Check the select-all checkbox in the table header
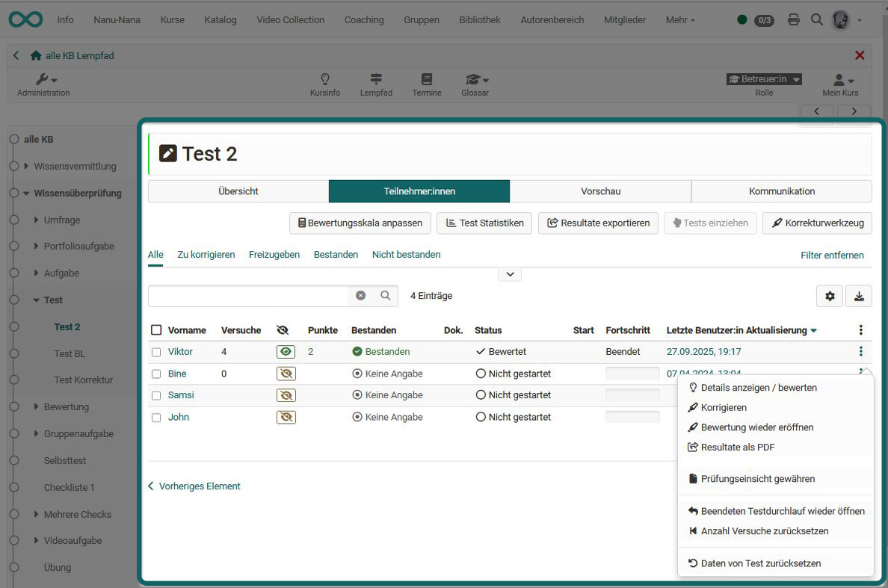Image resolution: width=888 pixels, height=588 pixels. (157, 329)
